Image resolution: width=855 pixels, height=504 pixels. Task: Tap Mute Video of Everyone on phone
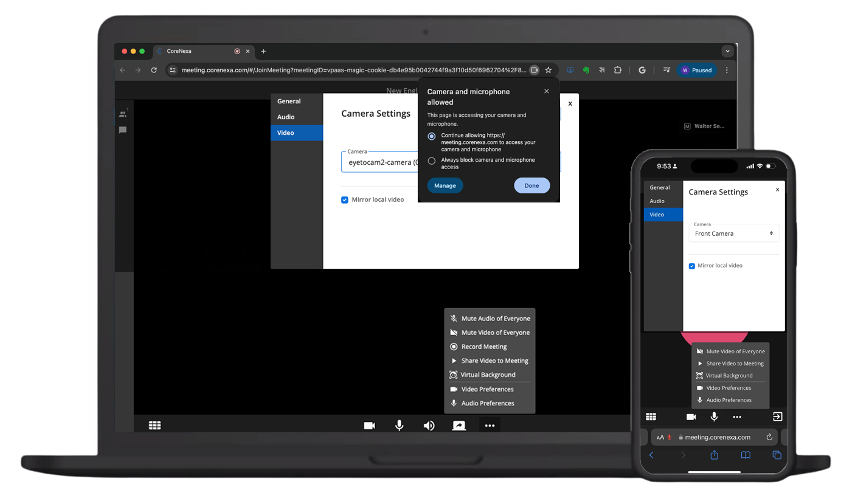(x=730, y=351)
